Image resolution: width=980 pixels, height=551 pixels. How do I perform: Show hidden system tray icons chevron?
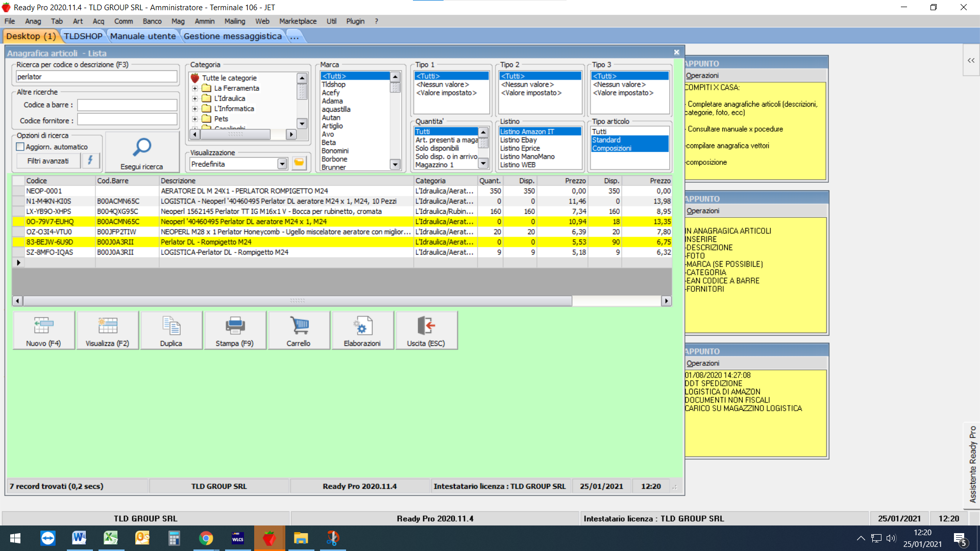[861, 538]
